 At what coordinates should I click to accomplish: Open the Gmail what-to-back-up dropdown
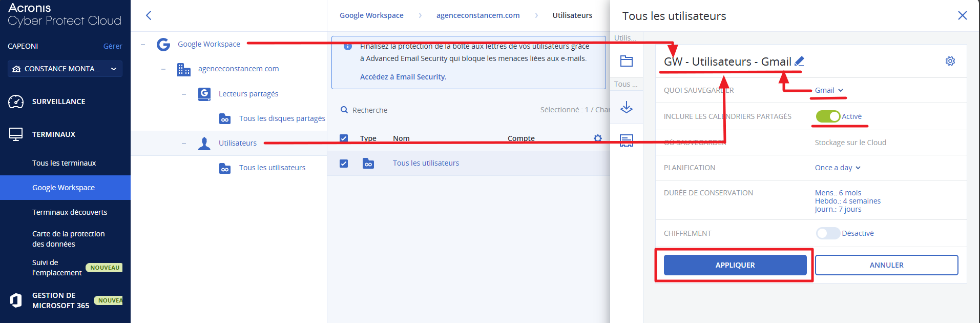[x=829, y=90]
